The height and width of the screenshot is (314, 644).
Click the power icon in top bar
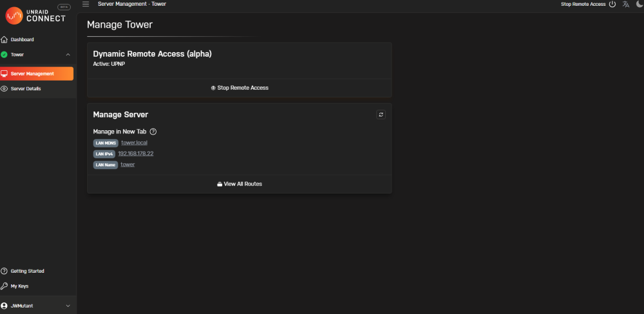(x=612, y=4)
